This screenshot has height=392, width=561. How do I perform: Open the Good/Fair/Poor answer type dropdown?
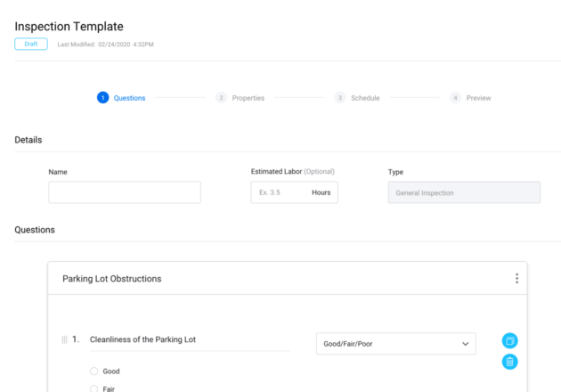tap(396, 344)
